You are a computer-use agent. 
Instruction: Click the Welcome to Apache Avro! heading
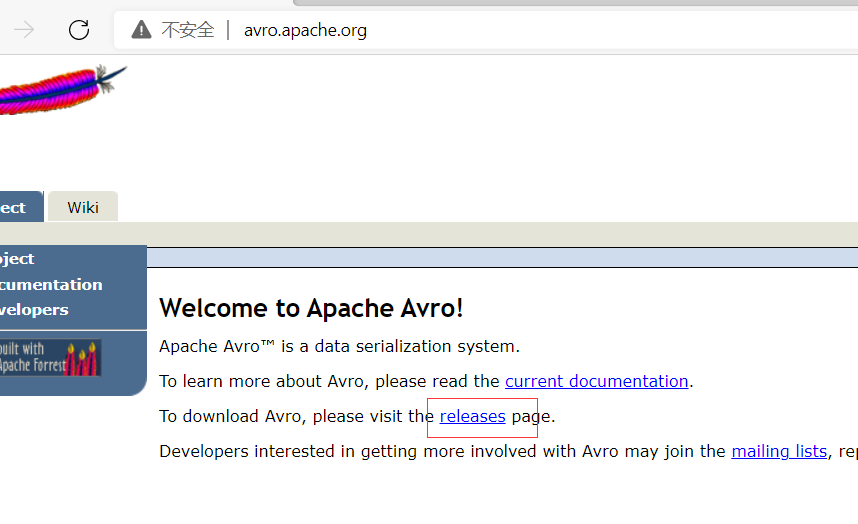pos(311,308)
